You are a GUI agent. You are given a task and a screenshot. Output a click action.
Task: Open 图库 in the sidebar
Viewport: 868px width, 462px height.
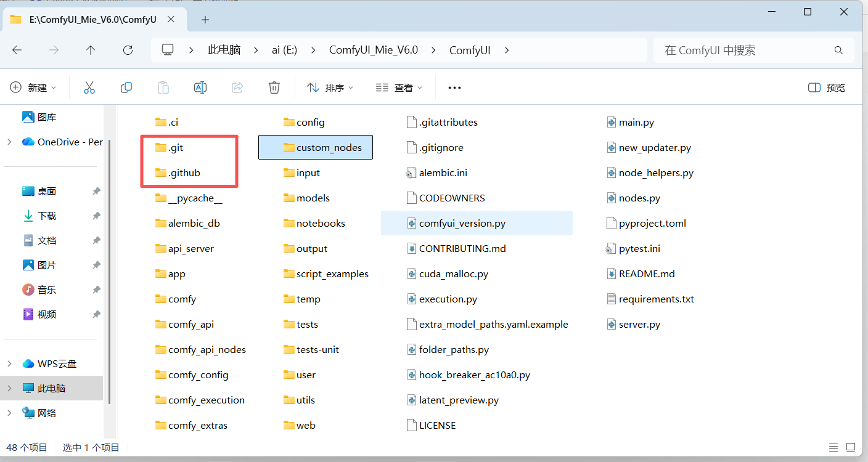[x=39, y=117]
